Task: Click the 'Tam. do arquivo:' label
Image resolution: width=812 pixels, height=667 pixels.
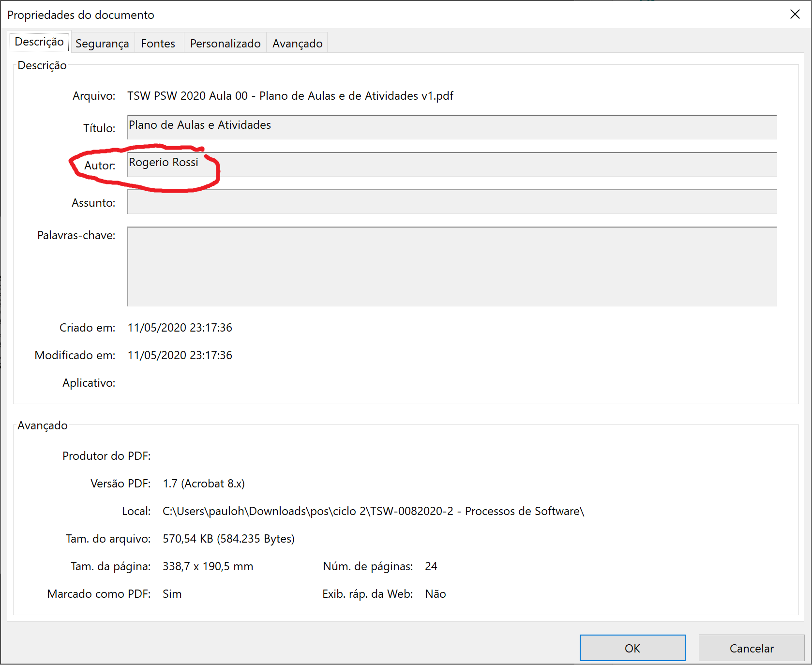Action: click(x=108, y=539)
